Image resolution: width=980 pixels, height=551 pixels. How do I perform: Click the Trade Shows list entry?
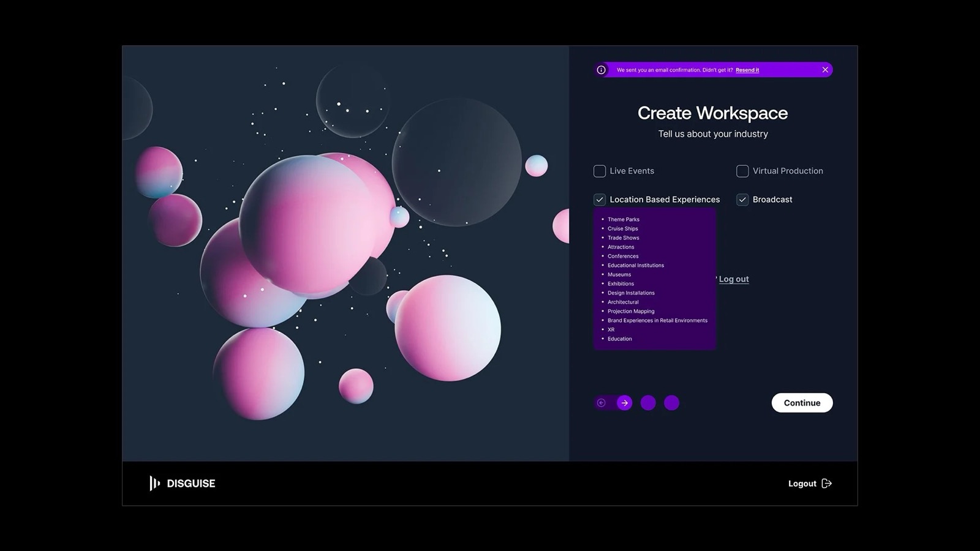(624, 238)
